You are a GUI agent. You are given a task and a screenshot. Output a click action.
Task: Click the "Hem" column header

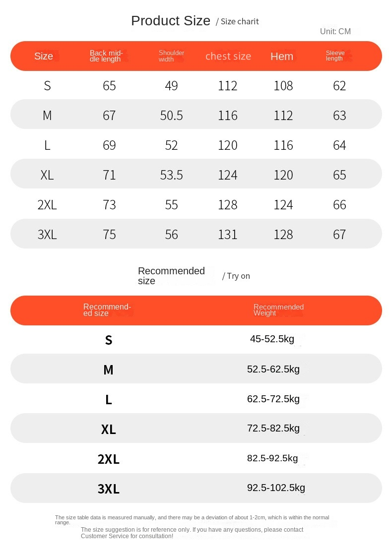pyautogui.click(x=282, y=57)
